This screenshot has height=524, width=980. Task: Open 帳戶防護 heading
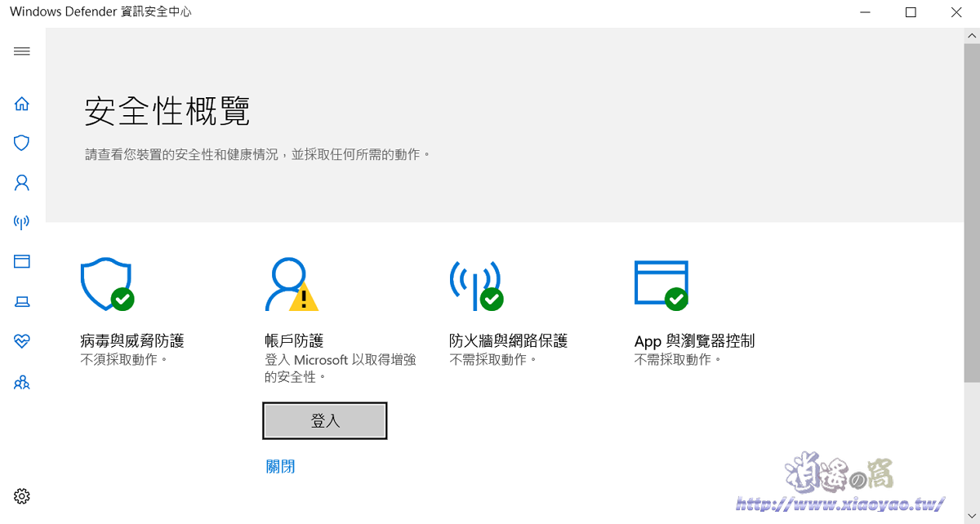point(294,340)
